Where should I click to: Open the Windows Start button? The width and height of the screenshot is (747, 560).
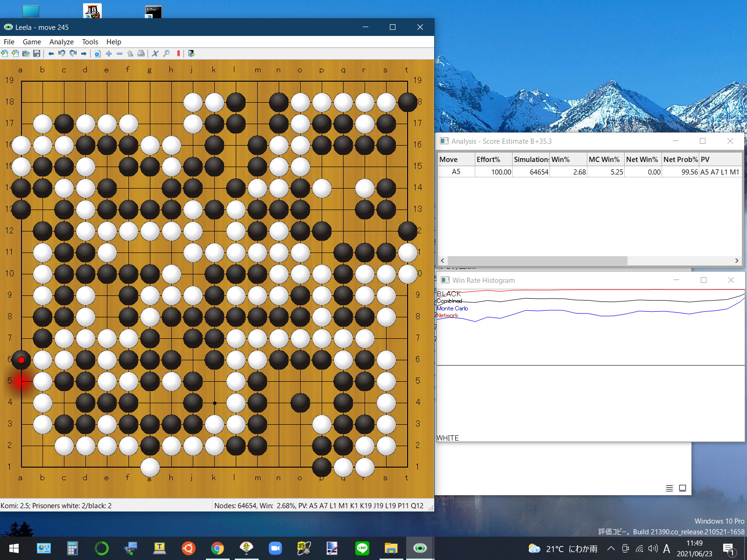coord(14,548)
